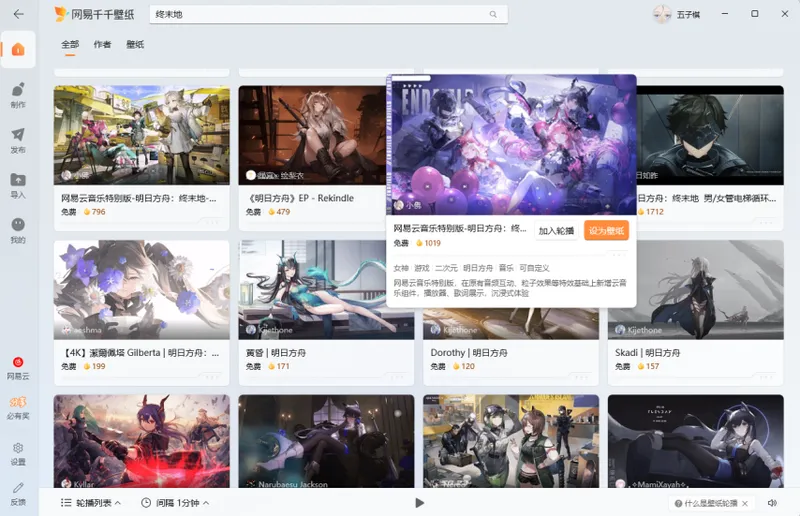
Task: Open 反馈 feedback from sidebar
Action: (18, 494)
